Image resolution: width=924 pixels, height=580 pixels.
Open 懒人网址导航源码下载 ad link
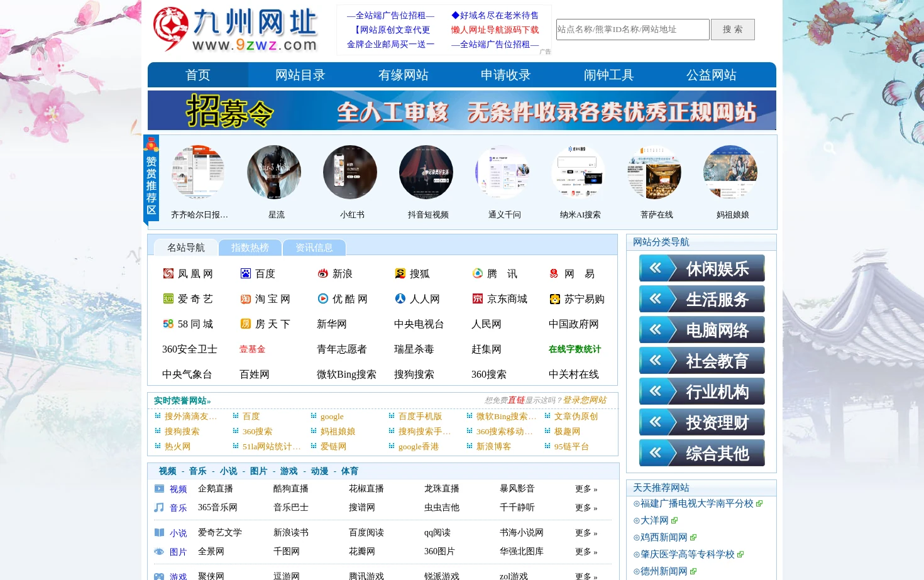pyautogui.click(x=495, y=30)
